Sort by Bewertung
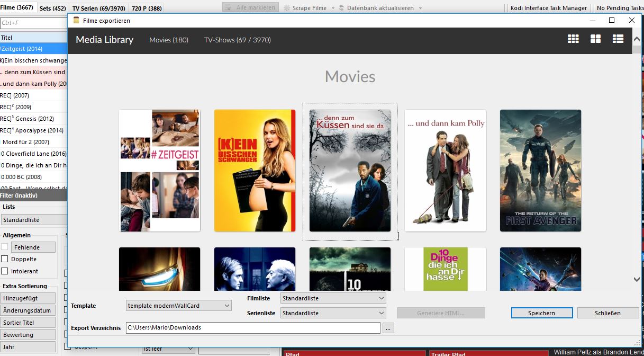The width and height of the screenshot is (644, 356). tap(28, 335)
